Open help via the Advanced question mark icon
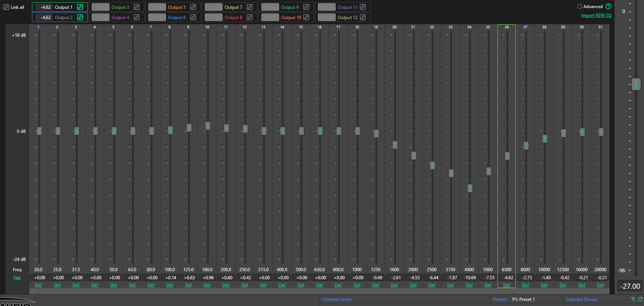Screen dimensions: 644x306 point(608,6)
